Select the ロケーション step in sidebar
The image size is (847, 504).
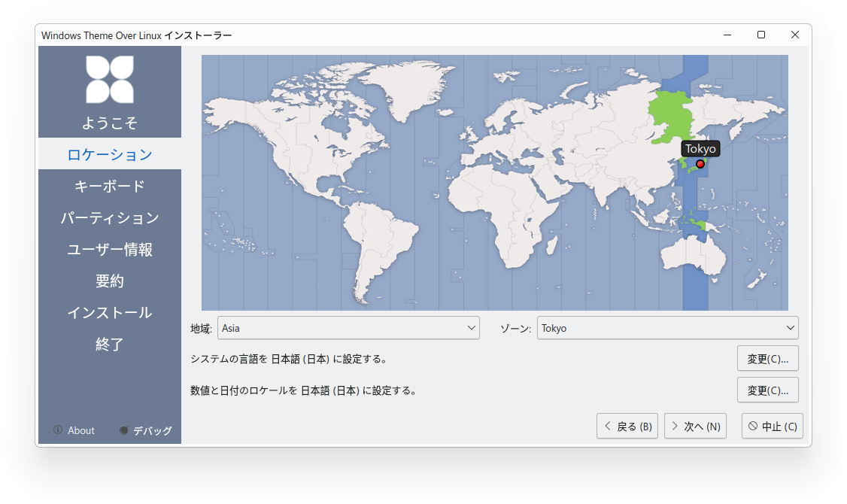[x=110, y=154]
